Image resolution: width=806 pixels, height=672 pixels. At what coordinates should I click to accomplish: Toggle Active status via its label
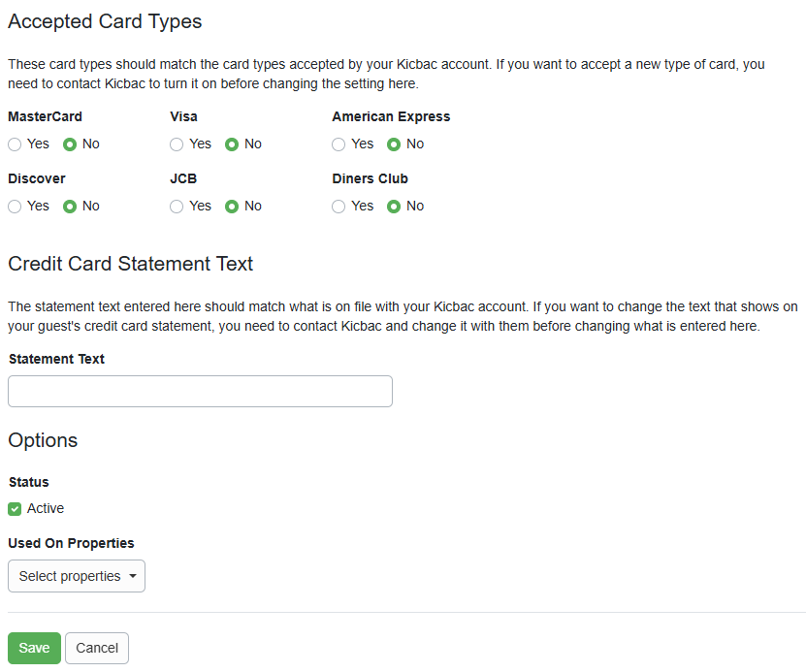coord(45,508)
